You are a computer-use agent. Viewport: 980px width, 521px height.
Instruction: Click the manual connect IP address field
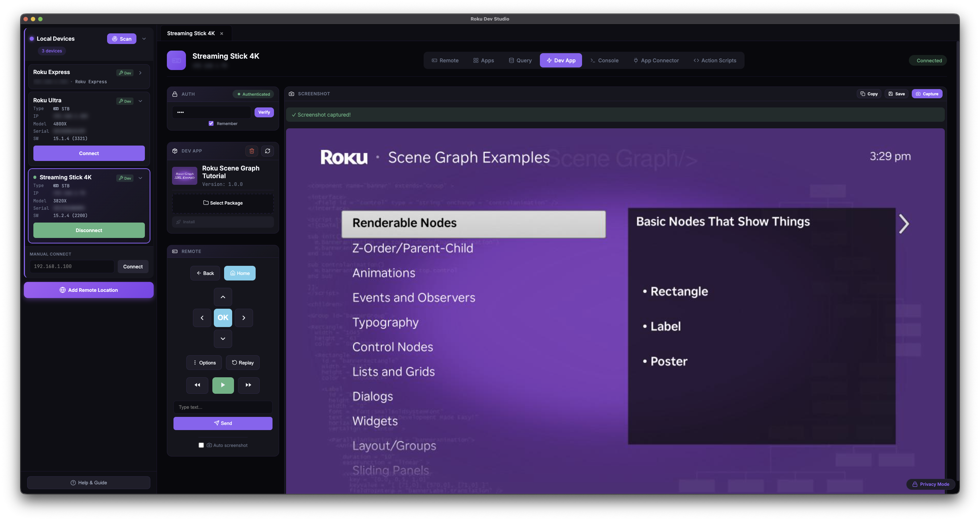[72, 266]
